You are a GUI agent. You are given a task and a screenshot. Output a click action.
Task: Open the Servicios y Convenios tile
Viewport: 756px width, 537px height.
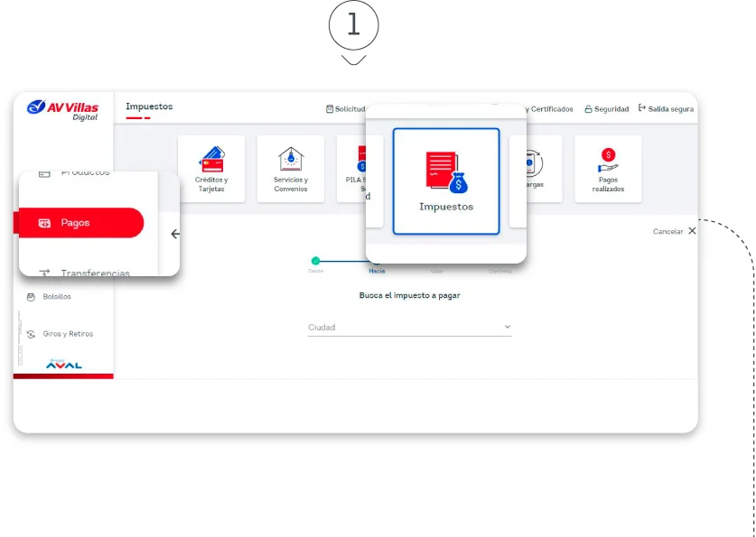pyautogui.click(x=291, y=168)
